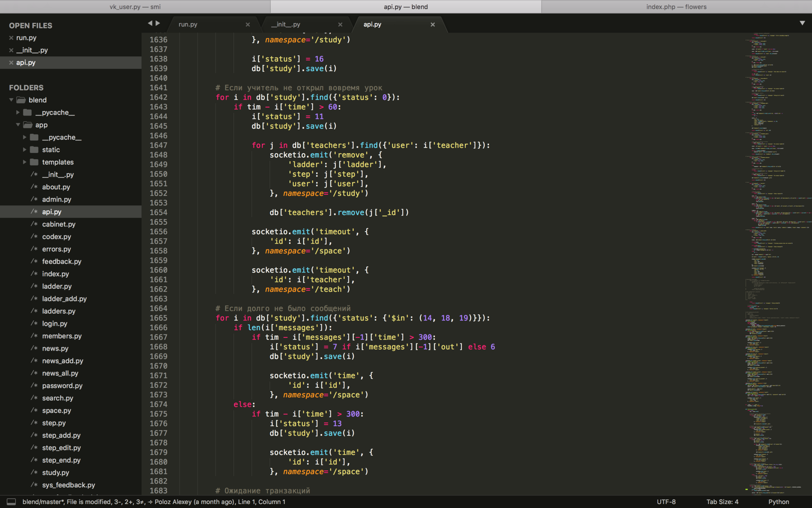Viewport: 812px width, 508px height.
Task: Place cursor on db['teachers'].remove line
Action: coord(339,213)
